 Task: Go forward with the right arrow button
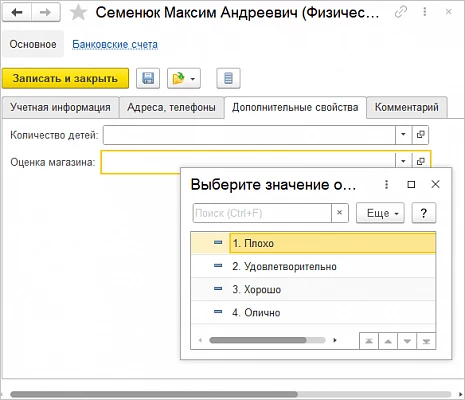46,13
